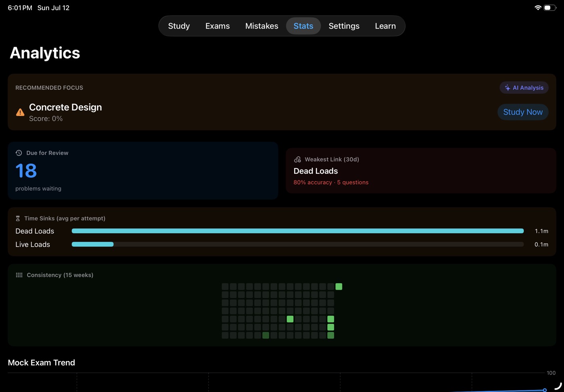564x392 pixels.
Task: Click the dark green bottom-row cell in the heatmap middle
Action: point(266,335)
